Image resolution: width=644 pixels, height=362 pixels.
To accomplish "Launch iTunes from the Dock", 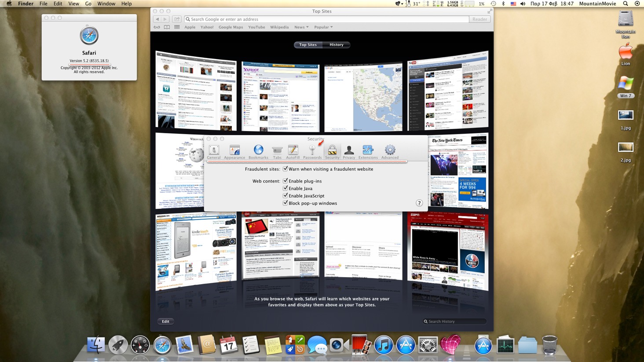I will pyautogui.click(x=384, y=345).
